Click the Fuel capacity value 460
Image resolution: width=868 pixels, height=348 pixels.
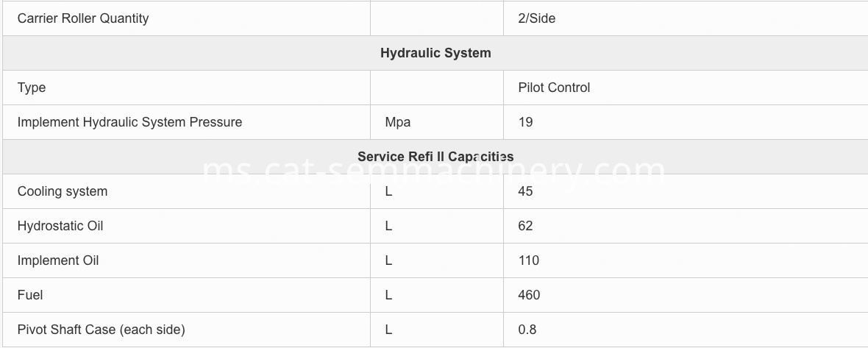tap(529, 295)
